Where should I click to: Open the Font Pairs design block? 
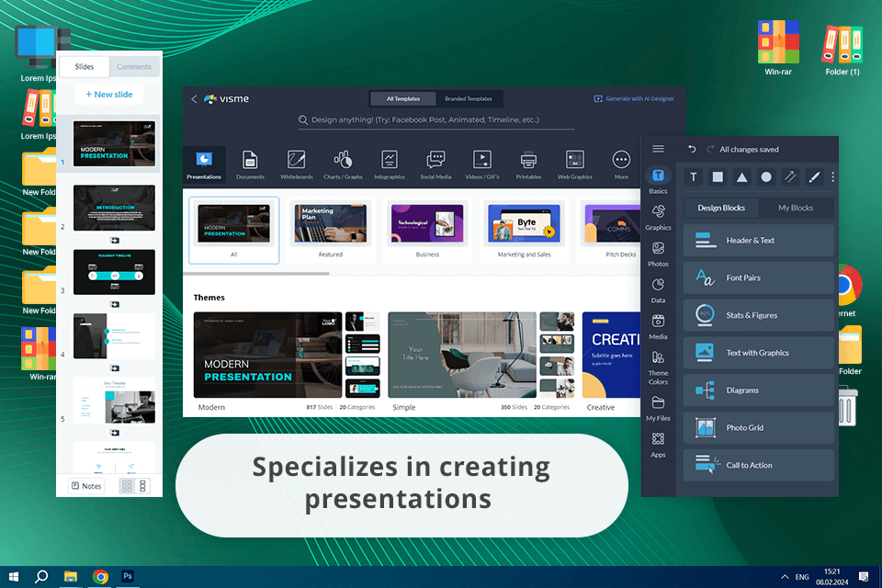tap(758, 278)
